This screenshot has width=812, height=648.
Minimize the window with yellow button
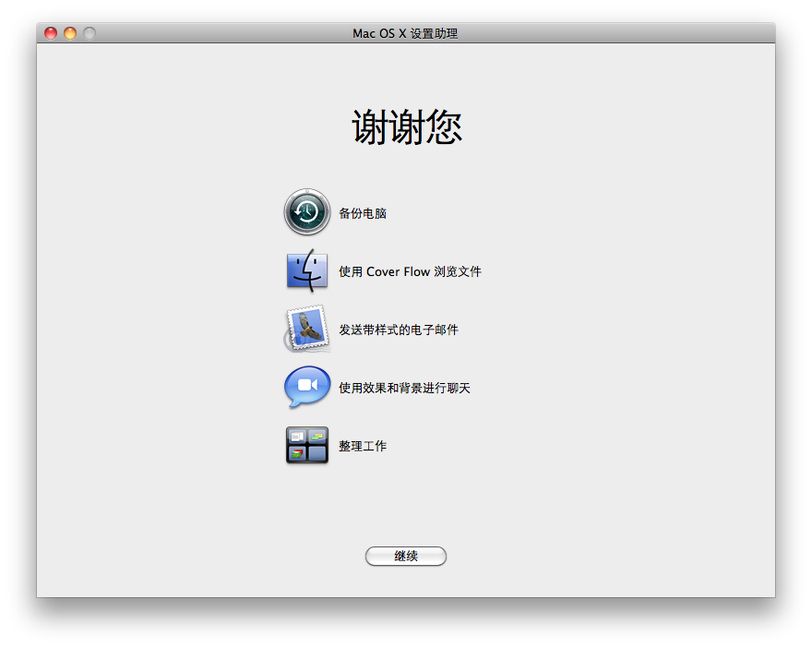point(70,33)
